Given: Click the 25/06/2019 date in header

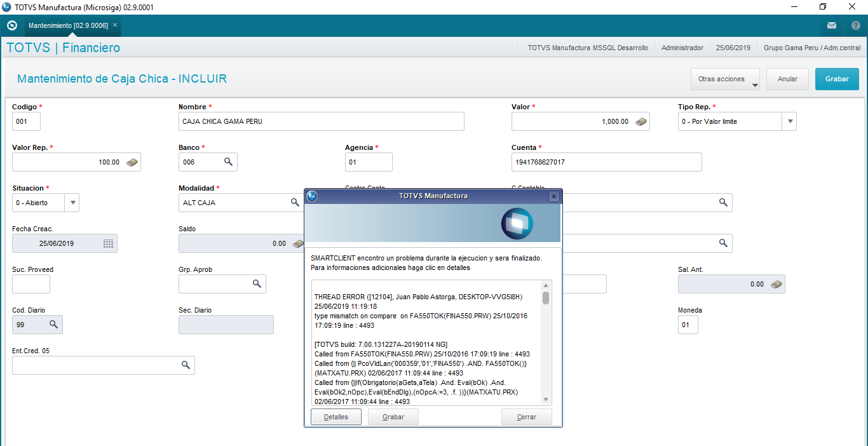Looking at the screenshot, I should tap(733, 48).
